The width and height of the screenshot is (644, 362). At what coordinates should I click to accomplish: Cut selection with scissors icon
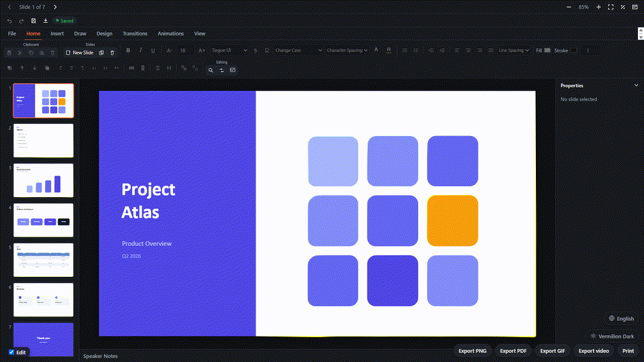tap(19, 52)
